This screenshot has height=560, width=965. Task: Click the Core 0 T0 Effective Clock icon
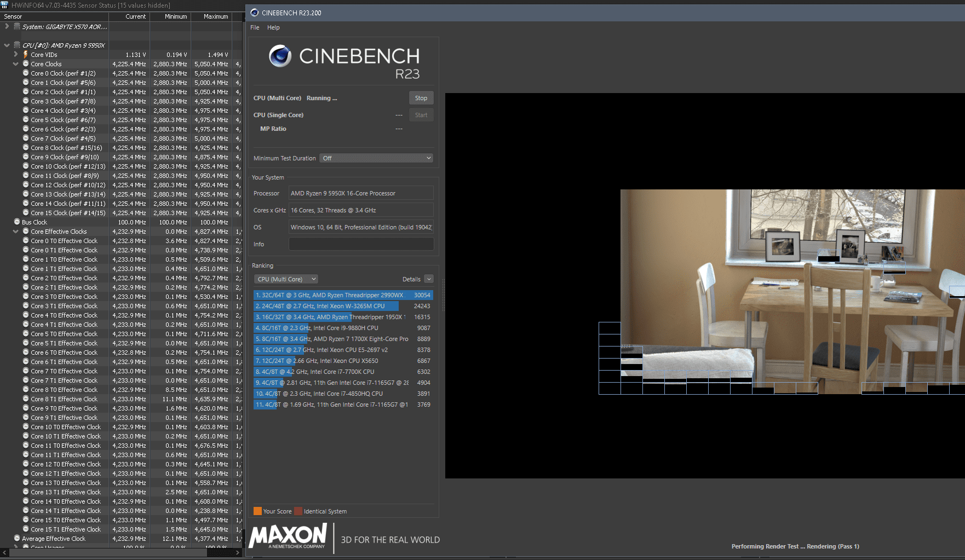pyautogui.click(x=26, y=241)
